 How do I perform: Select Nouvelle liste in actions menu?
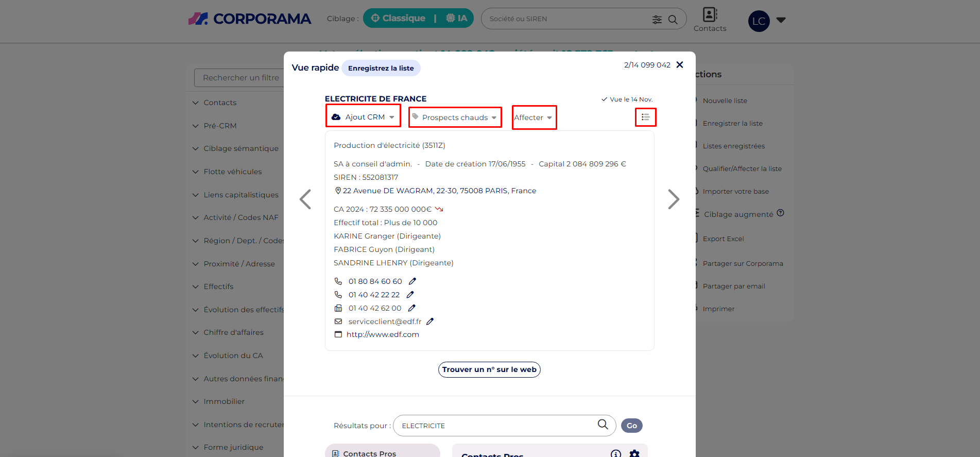725,101
